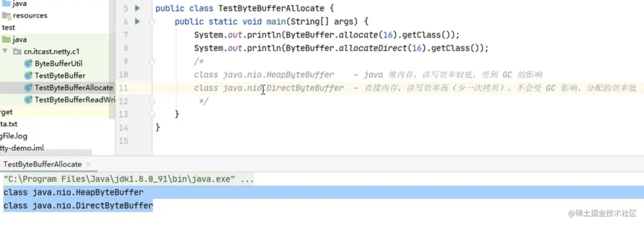The image size is (644, 225).
Task: Click HeapByteBuffer output line in console
Action: pyautogui.click(x=73, y=192)
